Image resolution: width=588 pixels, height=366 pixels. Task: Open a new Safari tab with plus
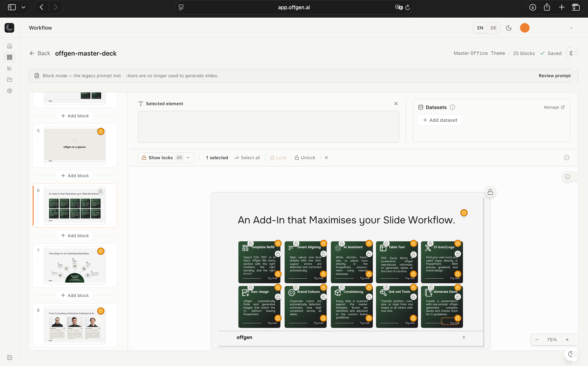point(562,7)
